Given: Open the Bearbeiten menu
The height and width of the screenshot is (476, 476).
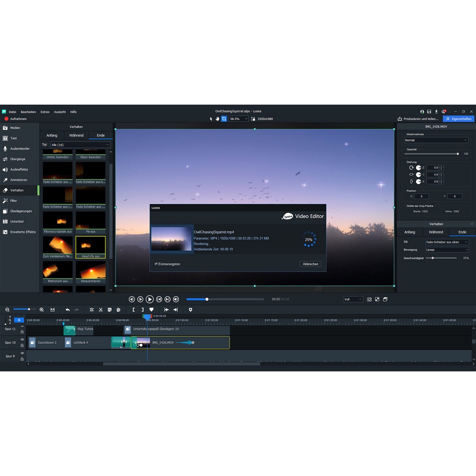Looking at the screenshot, I should 28,112.
